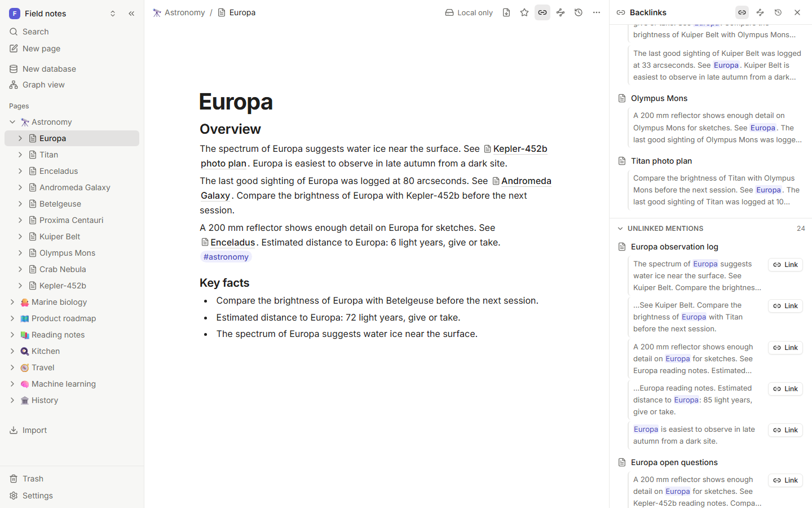Viewport: 812px width, 508px height.
Task: Switch to graph tab in right panel
Action: [x=760, y=12]
